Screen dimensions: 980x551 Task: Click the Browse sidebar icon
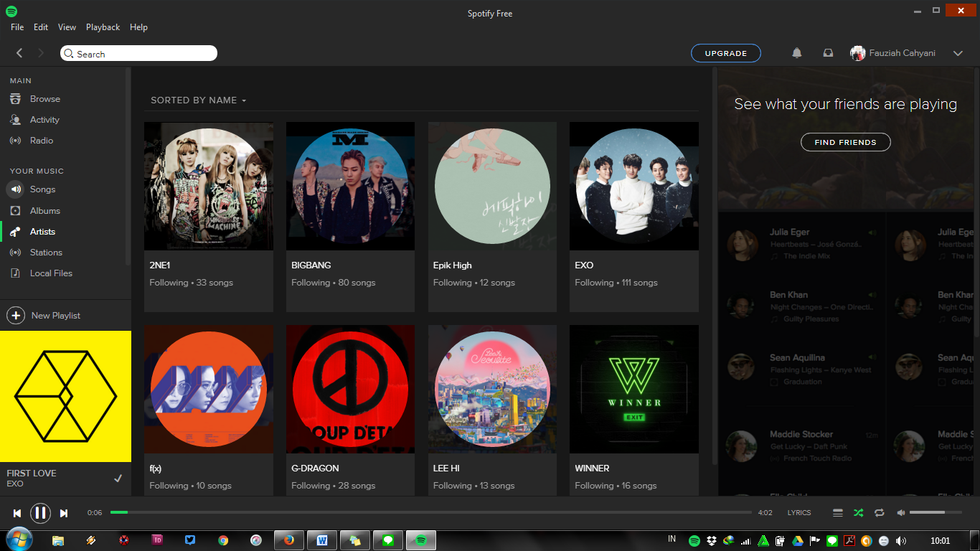tap(15, 99)
